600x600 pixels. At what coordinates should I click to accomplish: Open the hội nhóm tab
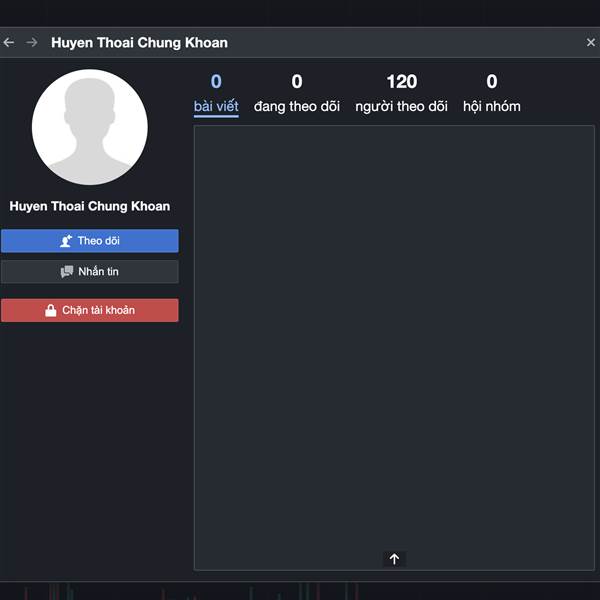[x=492, y=94]
